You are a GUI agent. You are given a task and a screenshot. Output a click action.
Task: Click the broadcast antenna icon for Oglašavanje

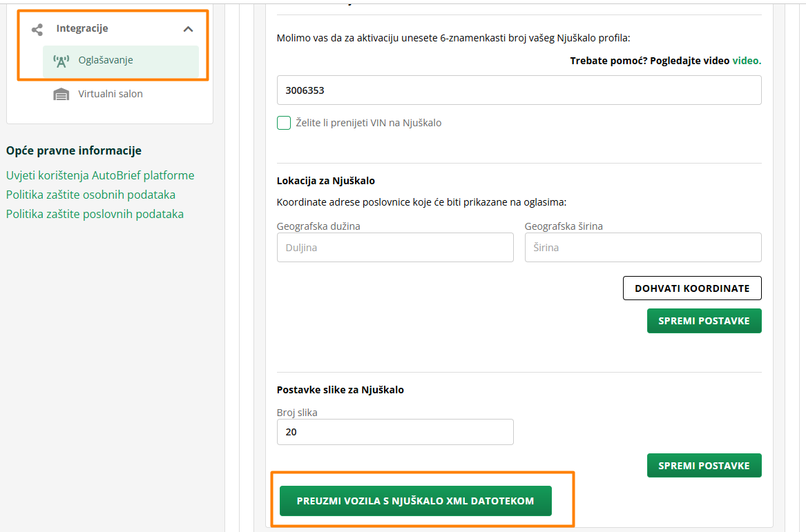pos(61,61)
